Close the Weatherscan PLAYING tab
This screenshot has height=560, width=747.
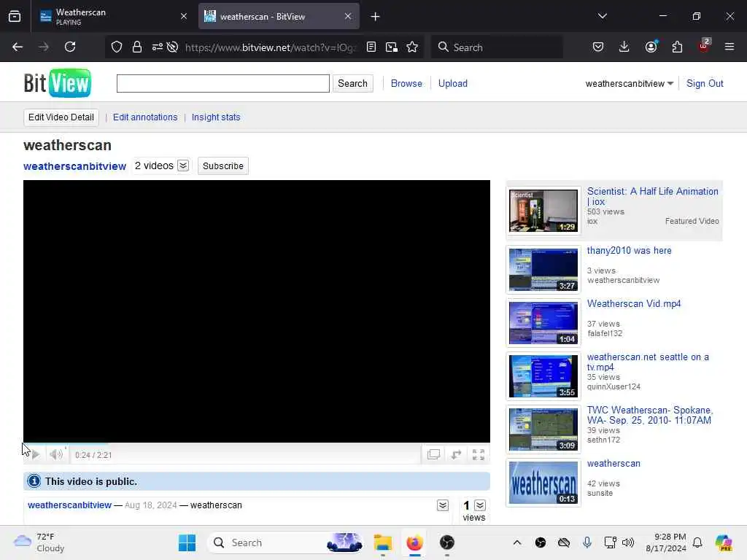(x=184, y=16)
